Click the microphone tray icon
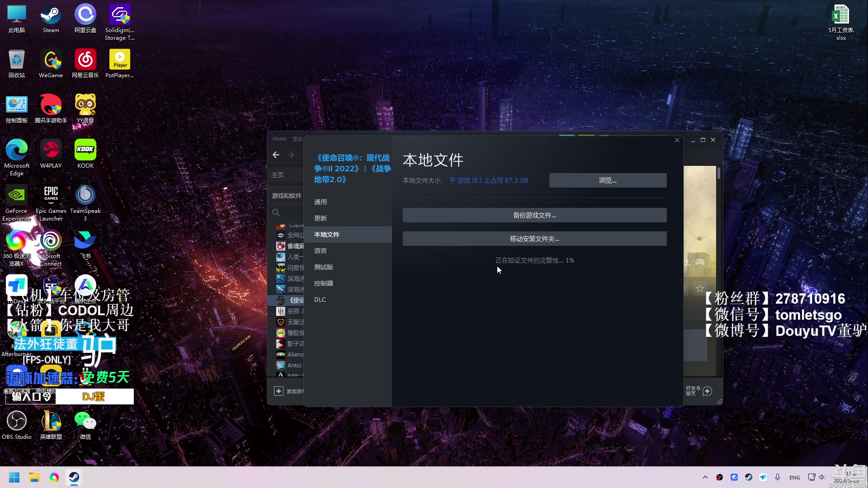 point(778,477)
